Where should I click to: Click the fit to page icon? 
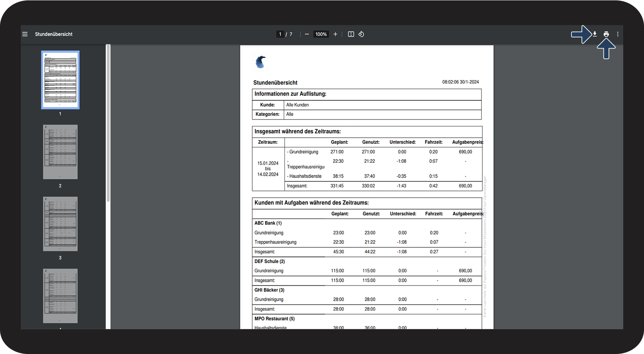point(351,34)
